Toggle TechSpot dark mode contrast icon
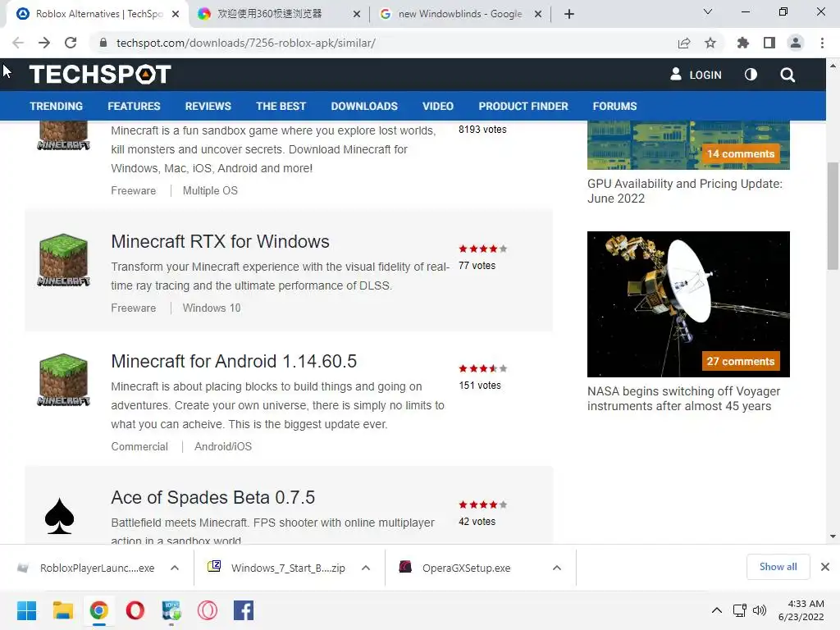840x630 pixels. click(x=751, y=75)
